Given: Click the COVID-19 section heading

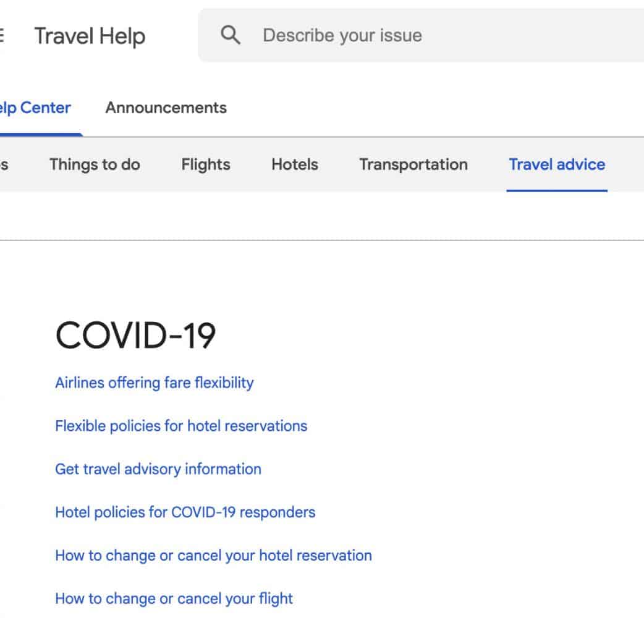Looking at the screenshot, I should pos(135,336).
